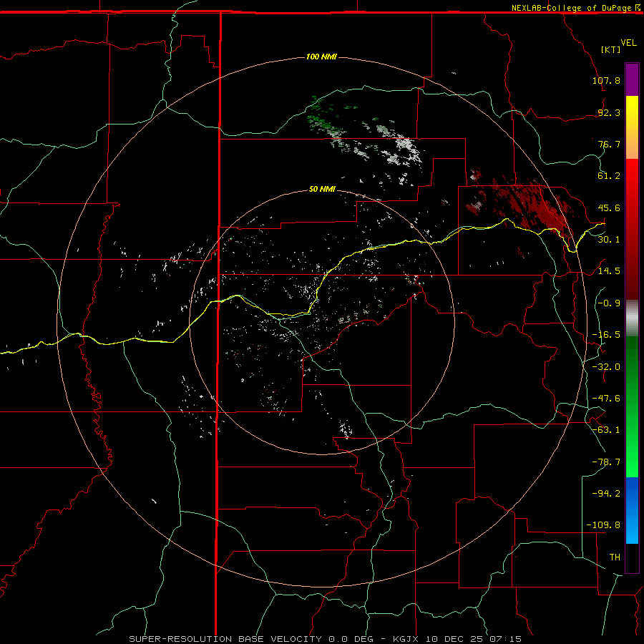Click the [KT] units label
644x644 pixels.
(611, 49)
